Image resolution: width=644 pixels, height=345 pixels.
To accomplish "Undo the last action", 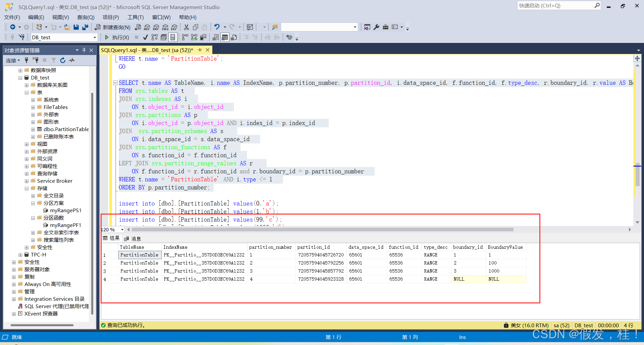I will point(217,27).
